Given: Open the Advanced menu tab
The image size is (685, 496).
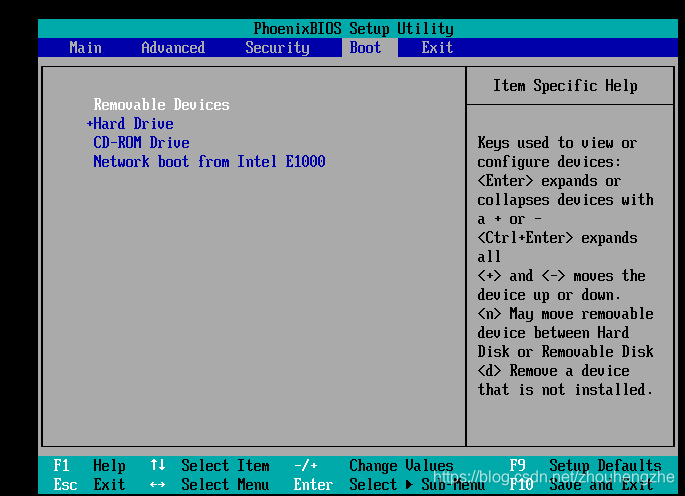Looking at the screenshot, I should click(173, 48).
